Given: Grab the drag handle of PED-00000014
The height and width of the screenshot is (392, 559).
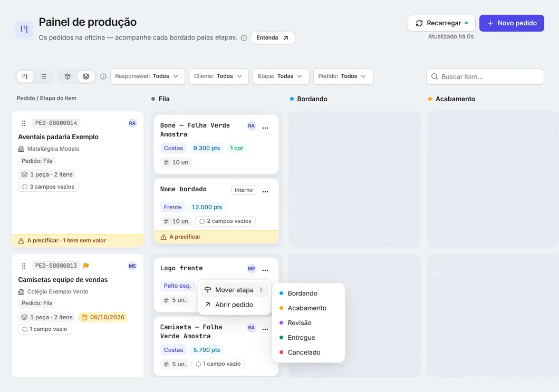Looking at the screenshot, I should (24, 123).
